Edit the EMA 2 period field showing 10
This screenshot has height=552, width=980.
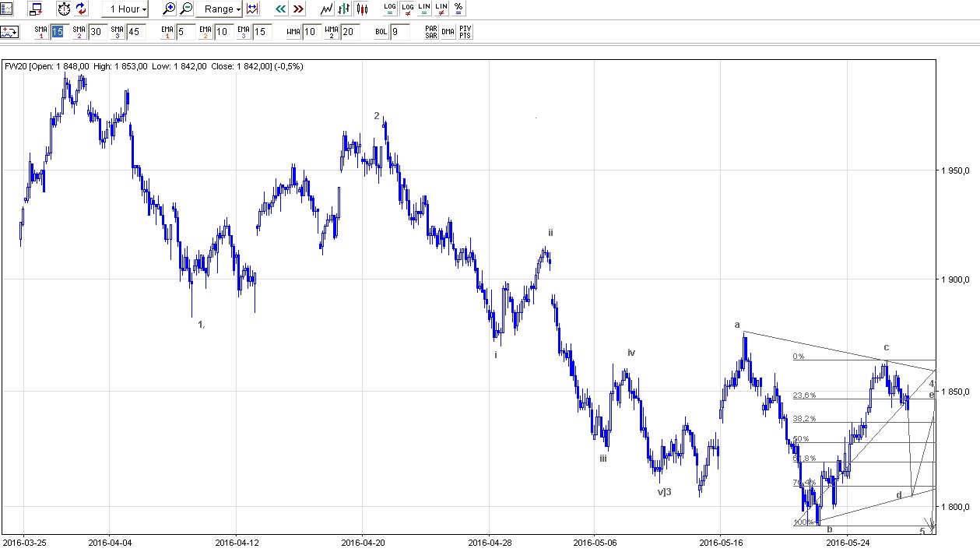click(x=223, y=32)
